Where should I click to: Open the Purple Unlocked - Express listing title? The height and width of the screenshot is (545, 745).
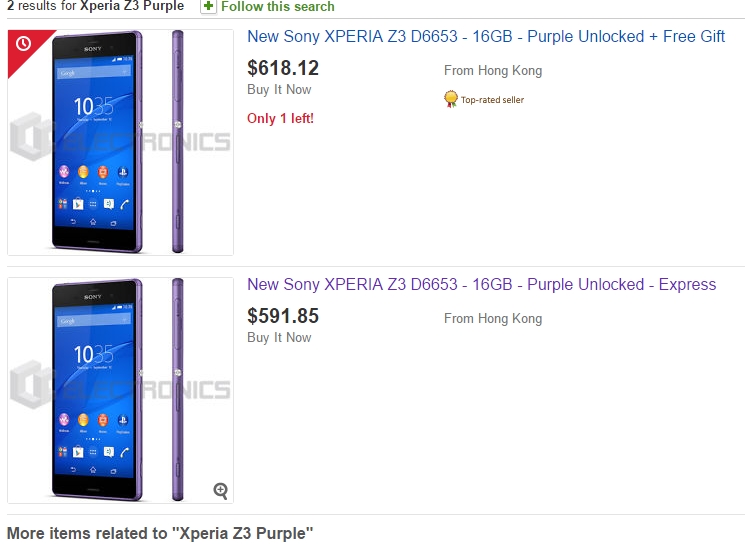(x=481, y=285)
